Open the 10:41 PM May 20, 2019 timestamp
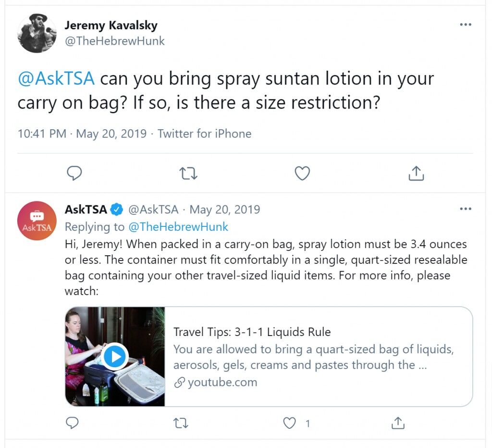The height and width of the screenshot is (448, 492). 82,134
